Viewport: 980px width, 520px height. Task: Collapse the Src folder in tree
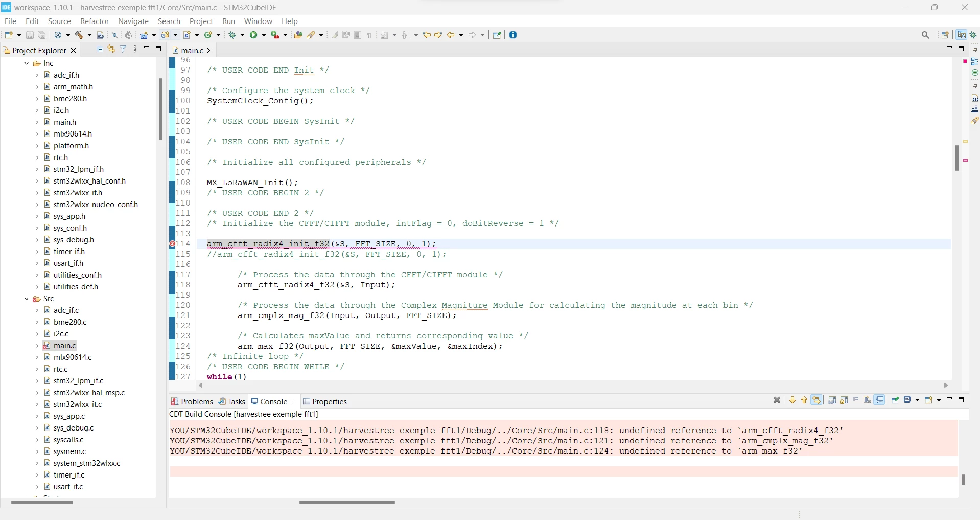point(27,299)
